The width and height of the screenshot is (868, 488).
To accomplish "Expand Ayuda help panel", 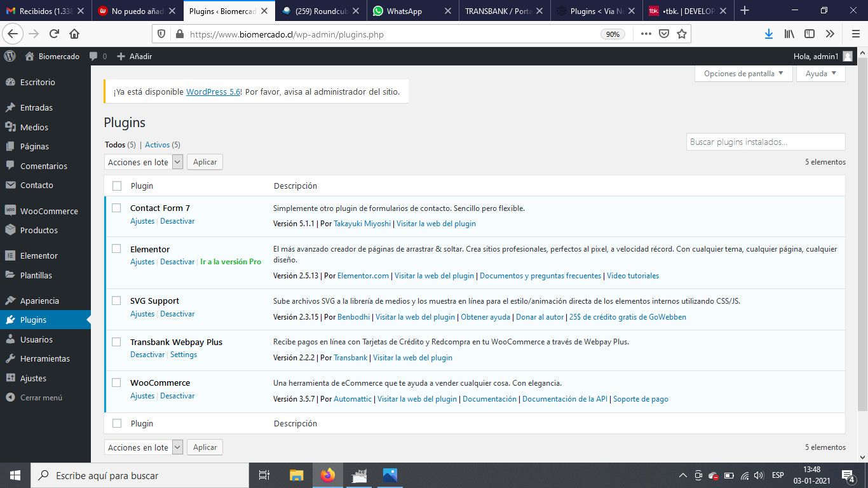I will (x=821, y=74).
